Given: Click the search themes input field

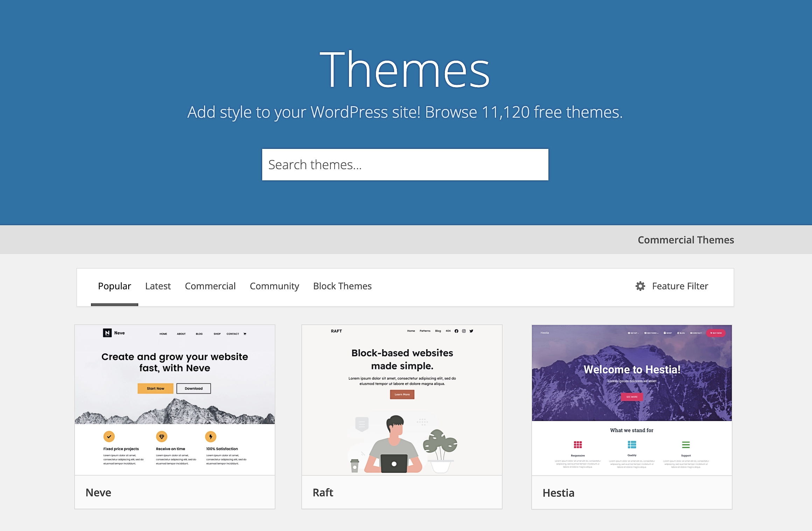Looking at the screenshot, I should point(406,164).
